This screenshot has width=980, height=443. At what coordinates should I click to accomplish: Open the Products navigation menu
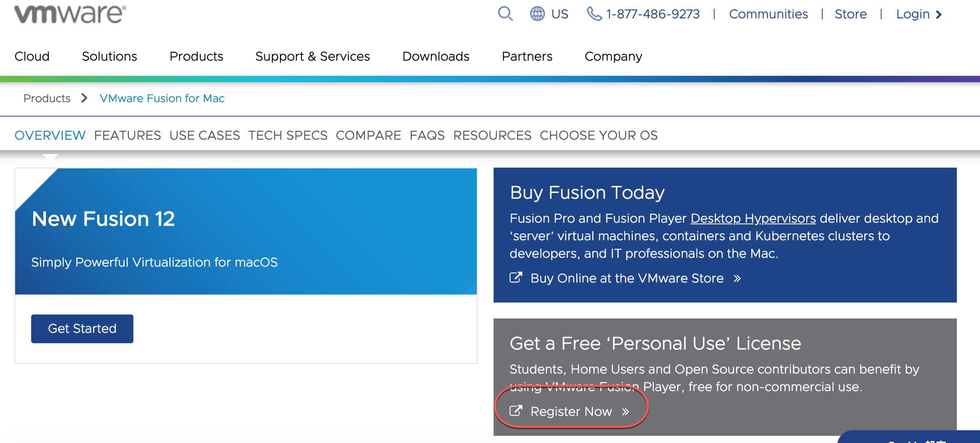point(196,56)
